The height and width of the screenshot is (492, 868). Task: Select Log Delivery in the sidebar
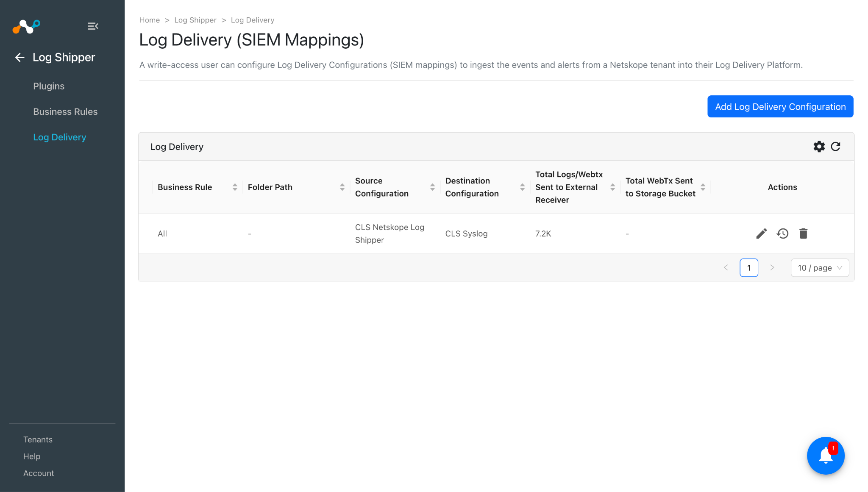[60, 137]
